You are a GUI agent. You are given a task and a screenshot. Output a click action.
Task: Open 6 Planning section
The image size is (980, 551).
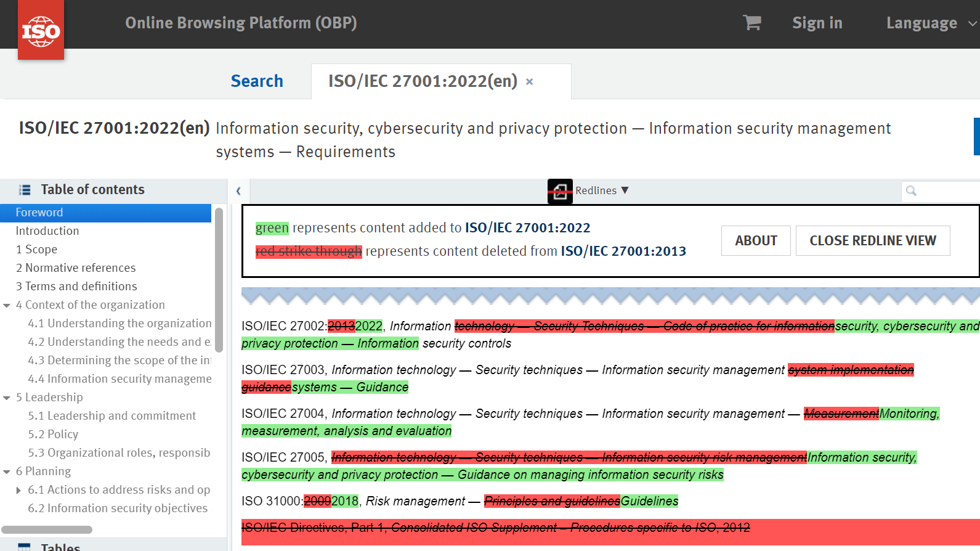point(43,471)
